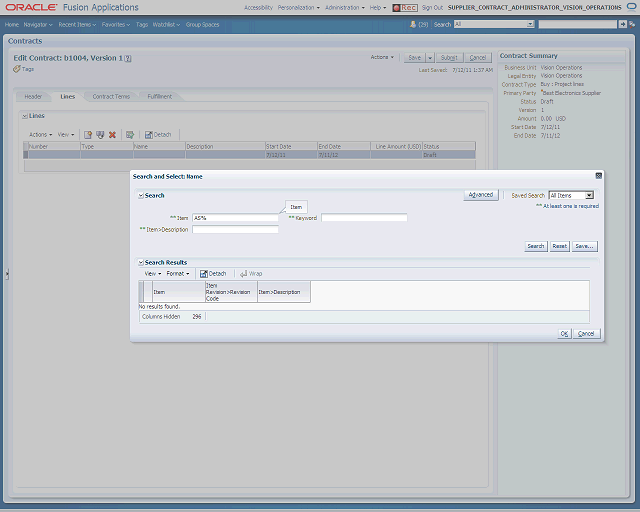Click the Item>Description column header in results
Screen dimensions: 640x512
pos(284,292)
